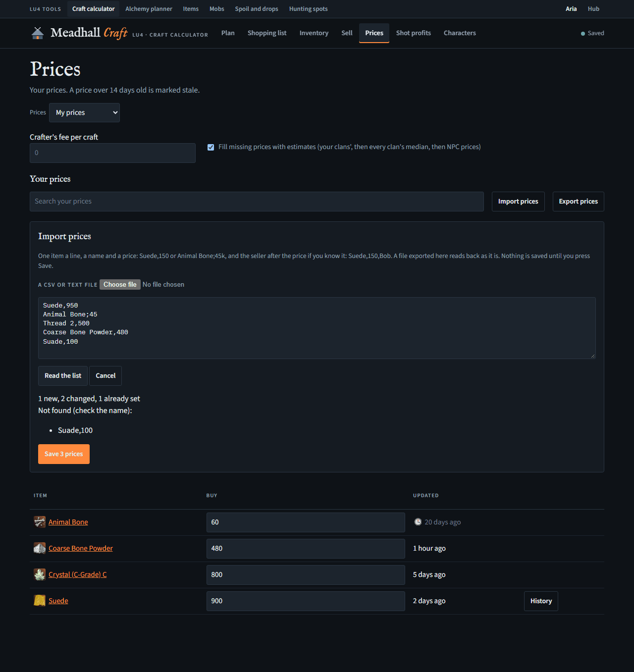The width and height of the screenshot is (634, 672).
Task: Go to Items in top bar
Action: pos(191,9)
